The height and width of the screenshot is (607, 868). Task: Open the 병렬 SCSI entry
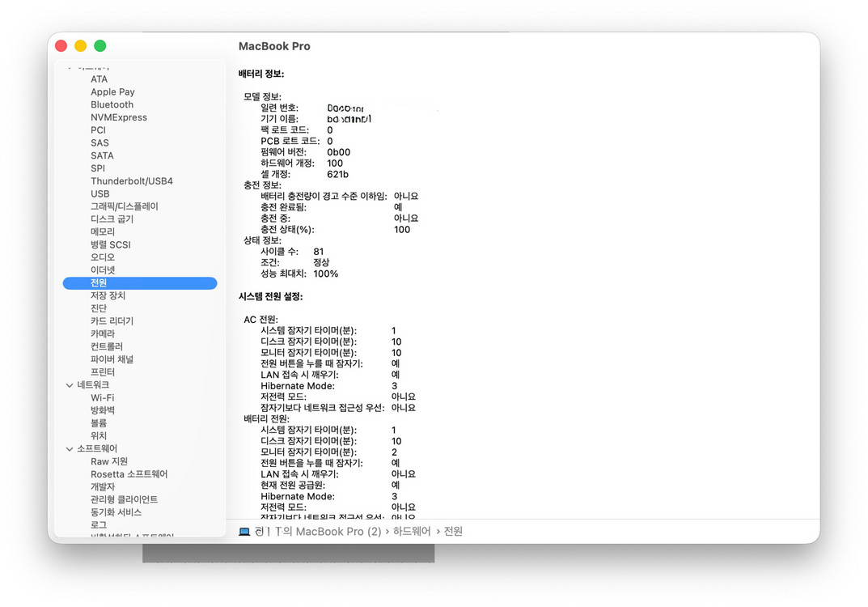coord(110,244)
